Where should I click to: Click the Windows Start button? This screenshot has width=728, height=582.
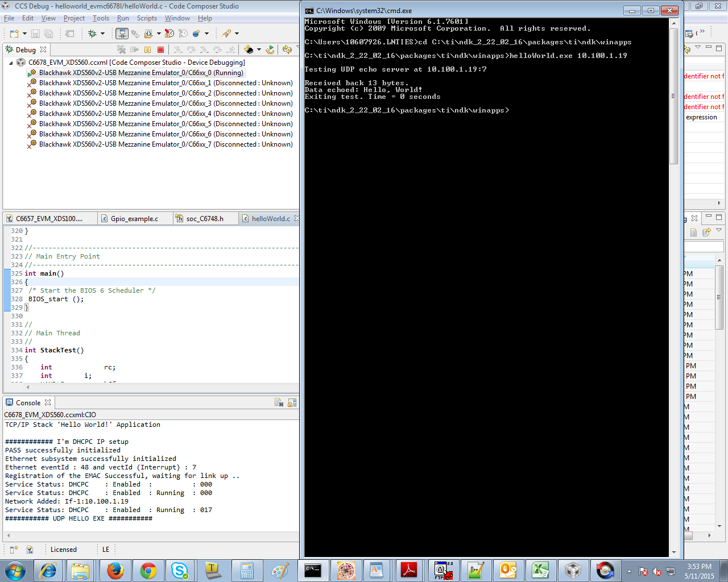click(15, 570)
